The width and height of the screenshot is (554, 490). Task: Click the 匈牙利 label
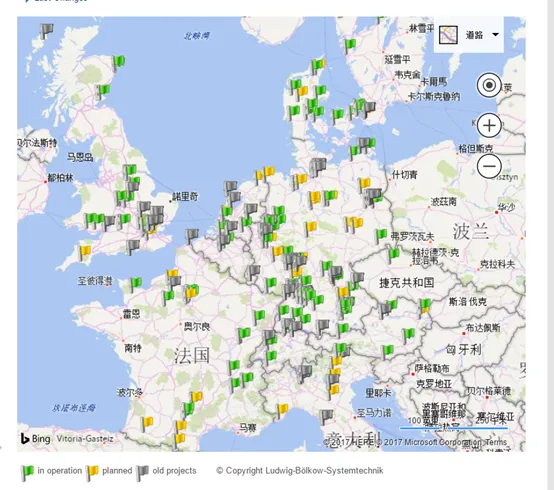[463, 350]
